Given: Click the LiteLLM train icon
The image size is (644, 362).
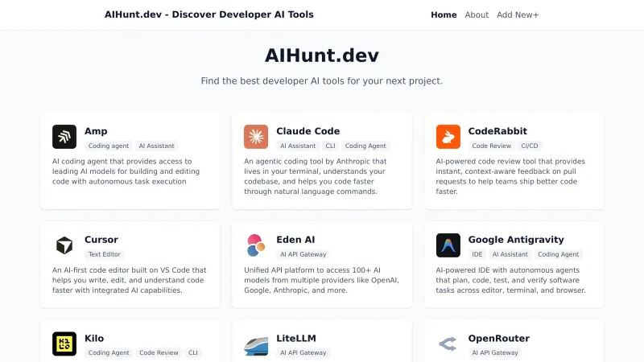Looking at the screenshot, I should click(x=256, y=344).
